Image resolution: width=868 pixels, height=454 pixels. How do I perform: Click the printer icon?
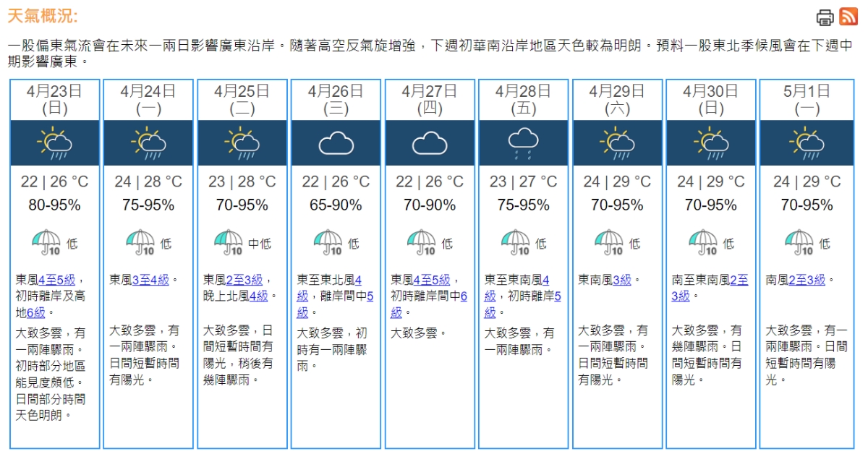point(825,17)
